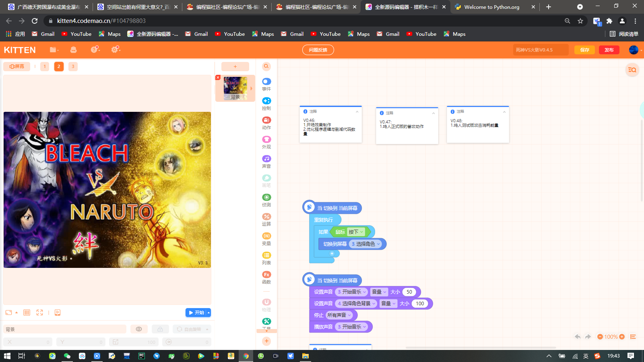The height and width of the screenshot is (362, 644).
Task: Click the block search magnifier icon
Action: coord(266,66)
